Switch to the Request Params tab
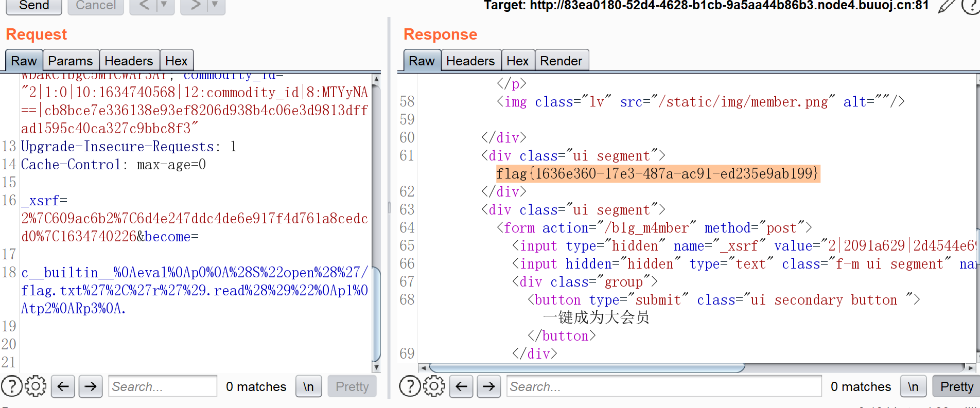The image size is (980, 408). pyautogui.click(x=71, y=61)
